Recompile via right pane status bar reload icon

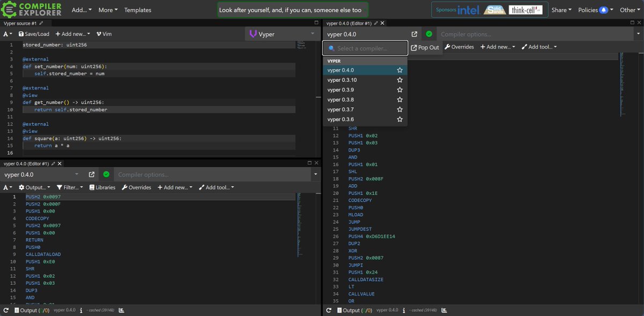(329, 310)
